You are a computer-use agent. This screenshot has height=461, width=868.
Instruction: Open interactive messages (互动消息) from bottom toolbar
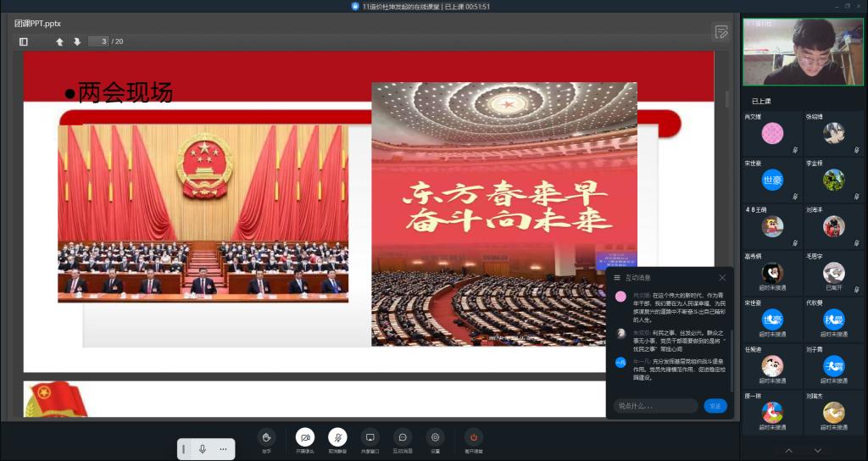tap(403, 437)
